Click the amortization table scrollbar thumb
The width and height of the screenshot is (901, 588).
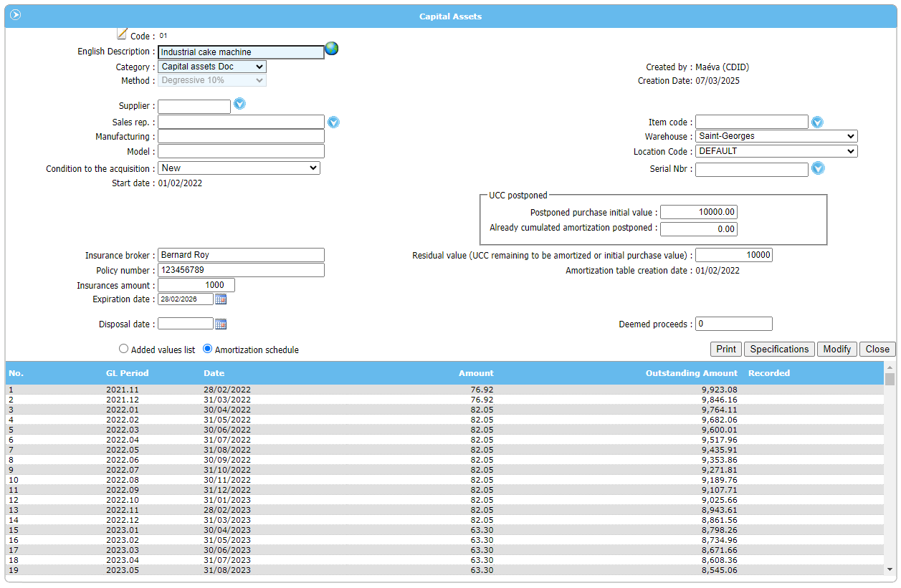click(x=890, y=379)
